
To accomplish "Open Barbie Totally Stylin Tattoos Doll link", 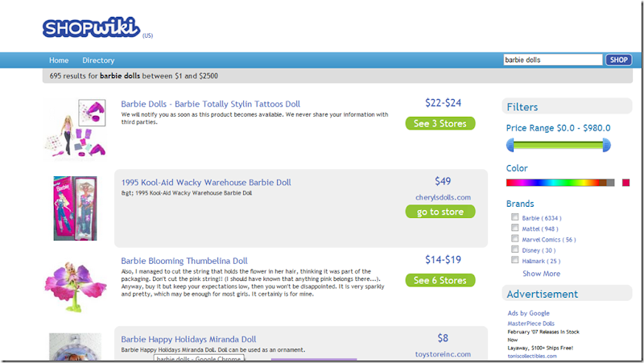I will [x=210, y=104].
